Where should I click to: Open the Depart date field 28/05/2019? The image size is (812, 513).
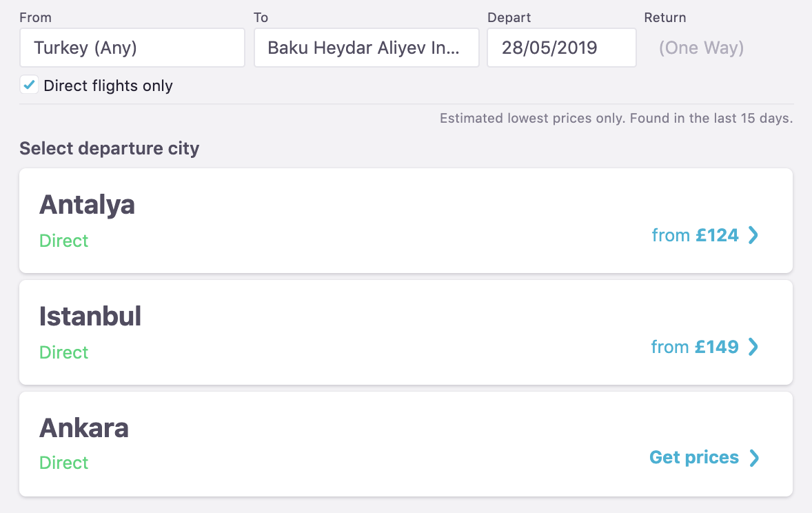(561, 48)
